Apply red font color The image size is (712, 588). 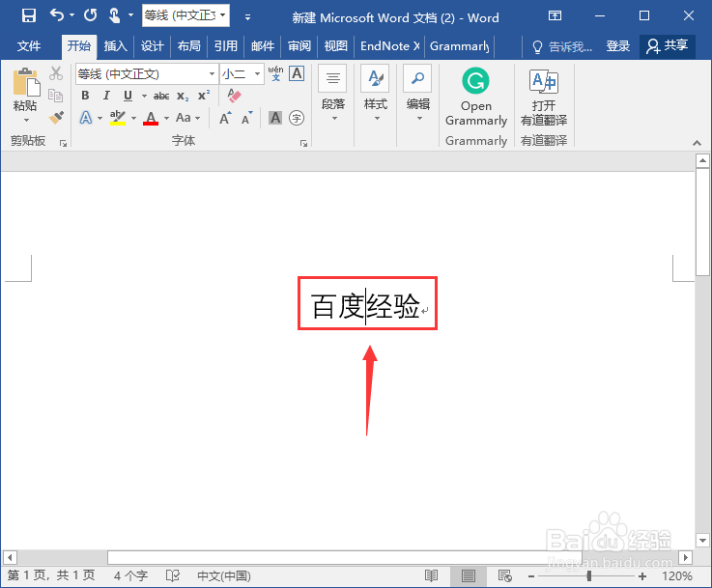151,118
